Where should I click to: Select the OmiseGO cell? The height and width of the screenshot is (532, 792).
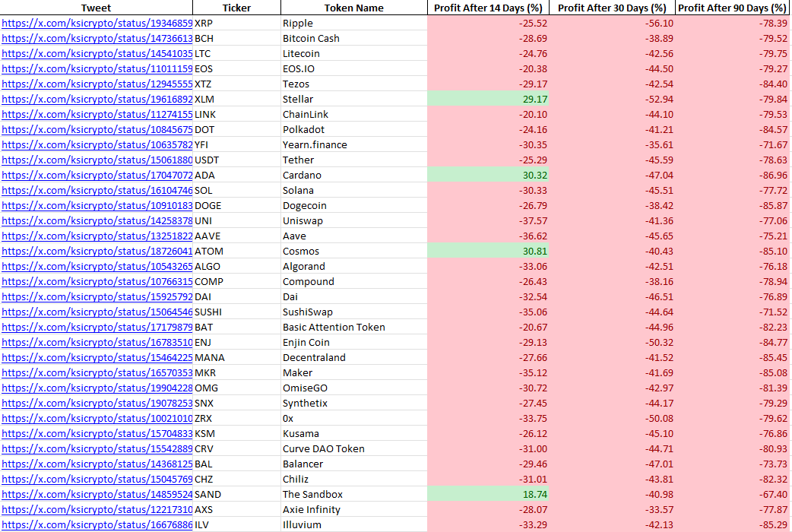(x=353, y=388)
